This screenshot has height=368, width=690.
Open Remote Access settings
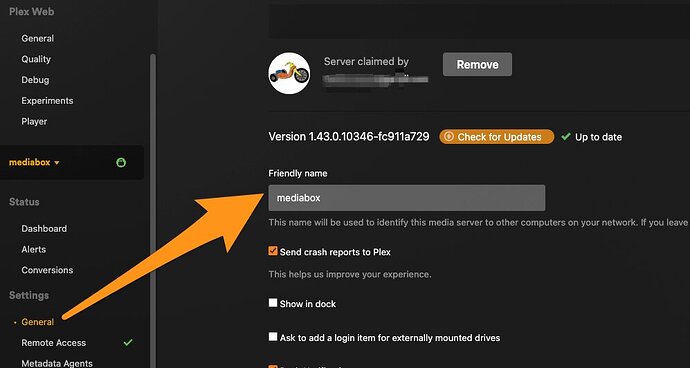click(53, 342)
